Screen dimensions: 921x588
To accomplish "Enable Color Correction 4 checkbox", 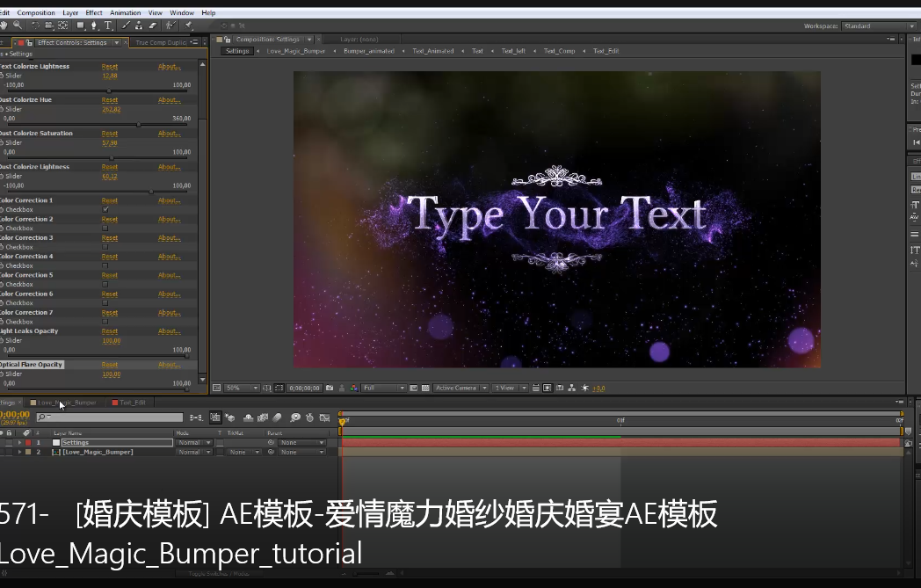I will [105, 266].
